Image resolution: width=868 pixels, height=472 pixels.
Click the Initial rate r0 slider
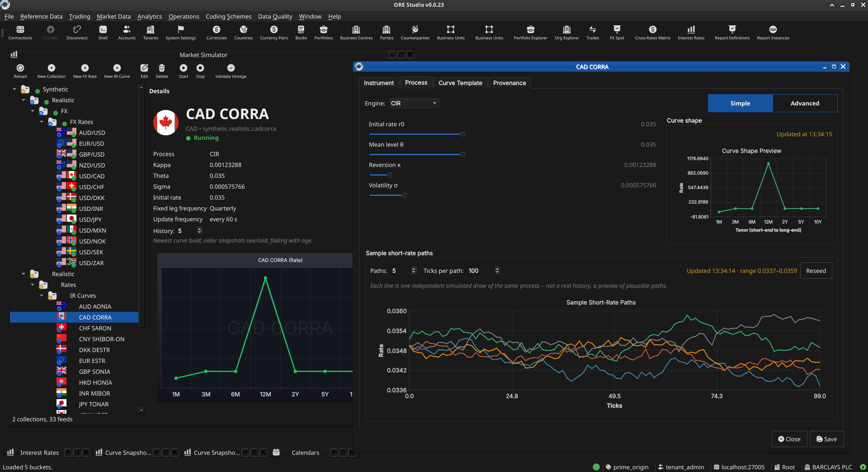512,134
